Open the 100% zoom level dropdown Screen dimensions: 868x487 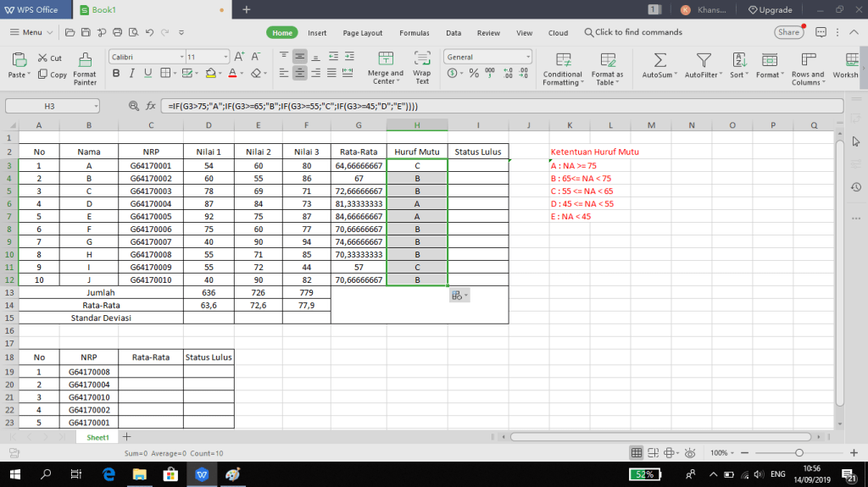click(x=724, y=452)
